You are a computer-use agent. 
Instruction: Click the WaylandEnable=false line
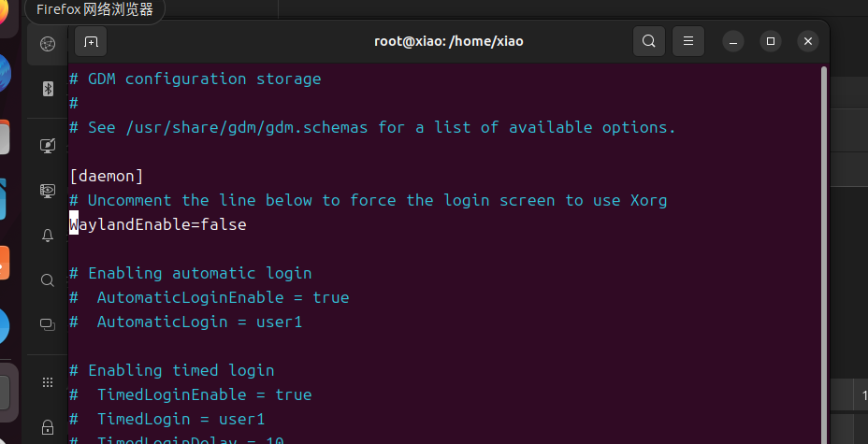coord(159,224)
